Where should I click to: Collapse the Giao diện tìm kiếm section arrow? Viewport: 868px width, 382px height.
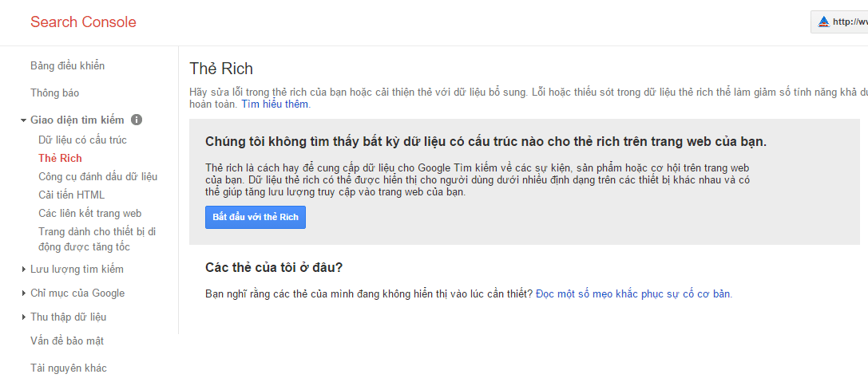coord(23,120)
